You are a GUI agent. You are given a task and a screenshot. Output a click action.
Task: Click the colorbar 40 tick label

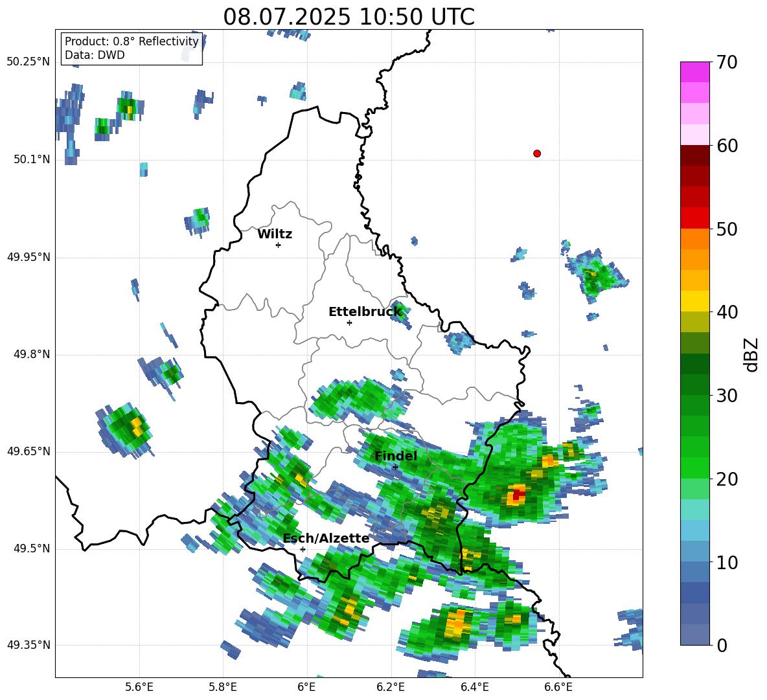[727, 312]
